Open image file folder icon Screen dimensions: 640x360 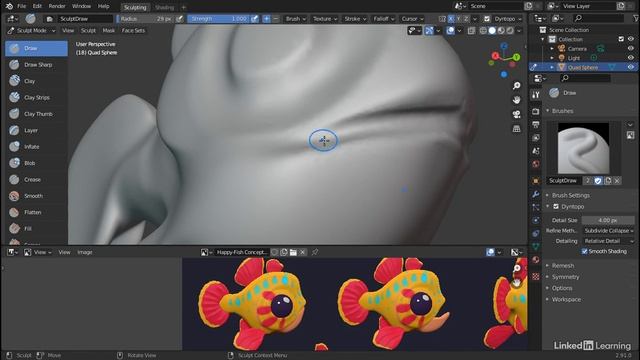[293, 252]
